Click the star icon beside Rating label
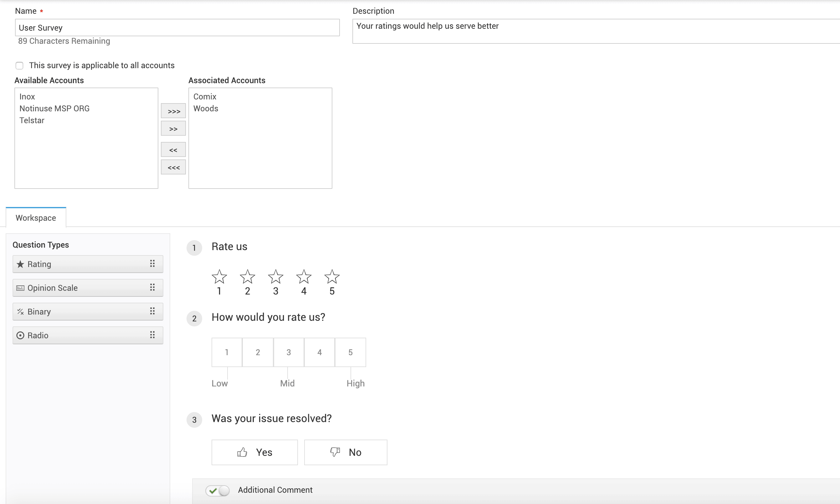Screen dimensions: 840x504 pyautogui.click(x=20, y=264)
